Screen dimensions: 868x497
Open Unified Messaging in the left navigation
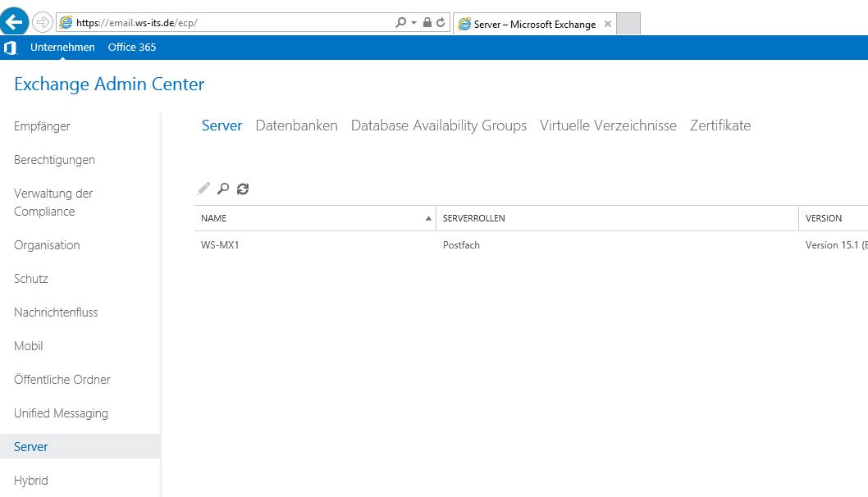(x=61, y=413)
